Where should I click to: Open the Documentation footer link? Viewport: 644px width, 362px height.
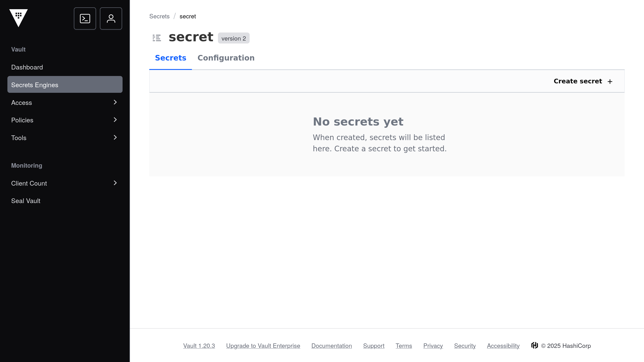(332, 345)
